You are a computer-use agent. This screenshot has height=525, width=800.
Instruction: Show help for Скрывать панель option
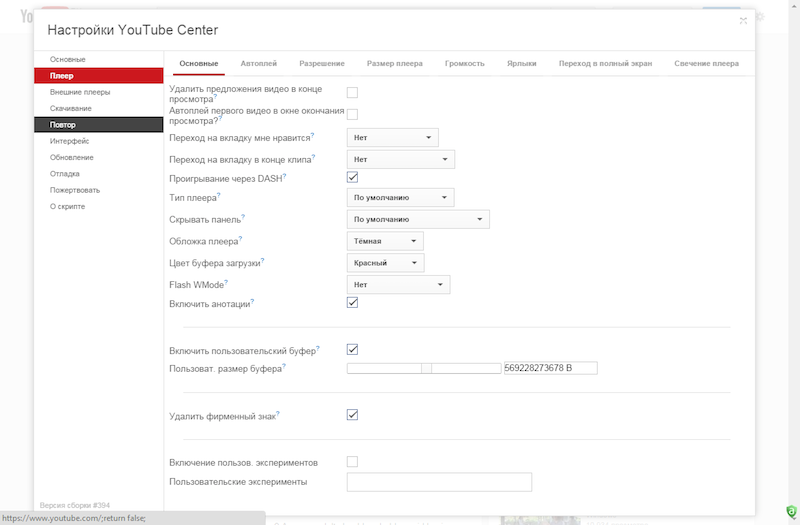tap(243, 216)
